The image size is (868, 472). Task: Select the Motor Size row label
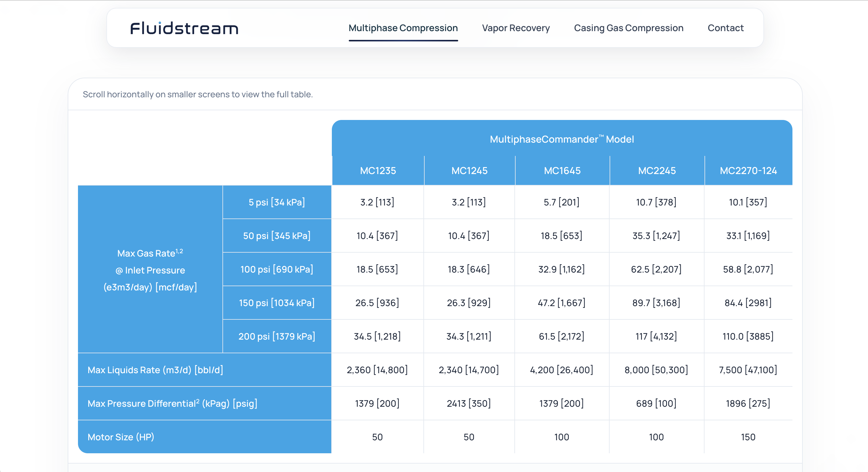[121, 437]
